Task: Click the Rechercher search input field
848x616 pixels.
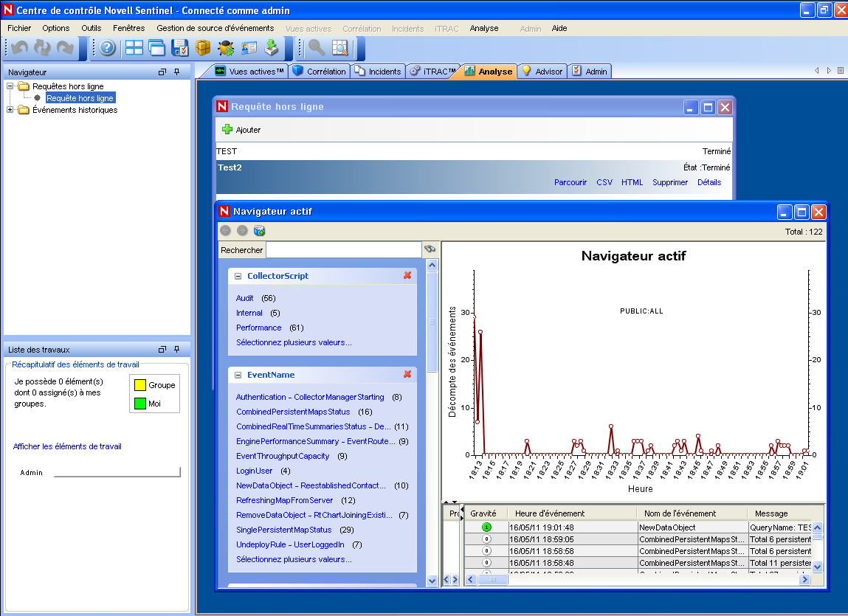Action: point(343,250)
